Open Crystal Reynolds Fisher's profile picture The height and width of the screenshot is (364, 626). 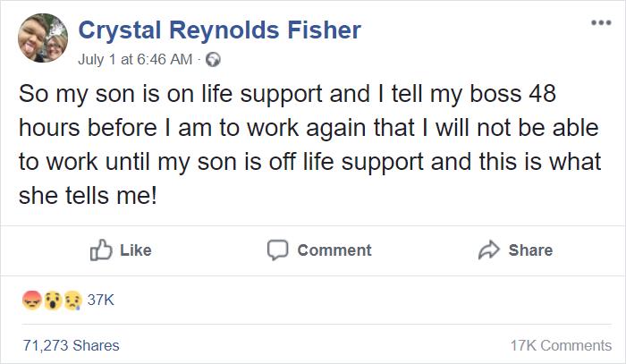tap(44, 38)
